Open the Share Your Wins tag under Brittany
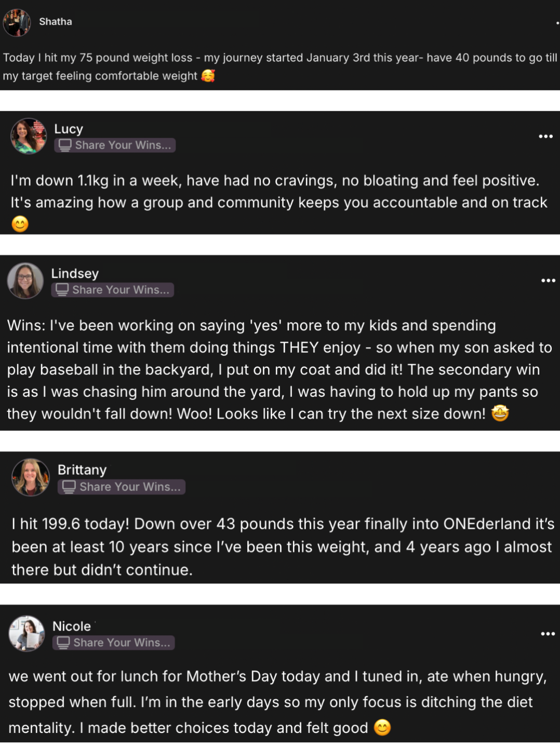Image resolution: width=560 pixels, height=748 pixels. (x=122, y=487)
